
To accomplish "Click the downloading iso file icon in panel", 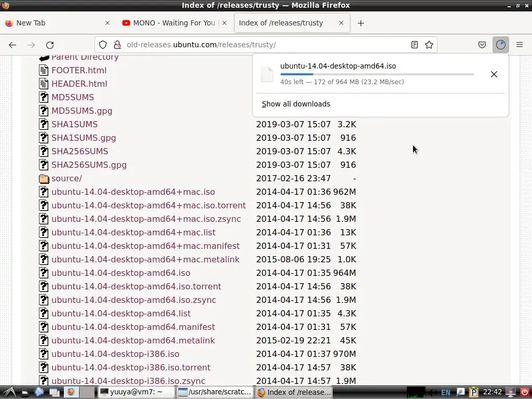I will pyautogui.click(x=267, y=74).
